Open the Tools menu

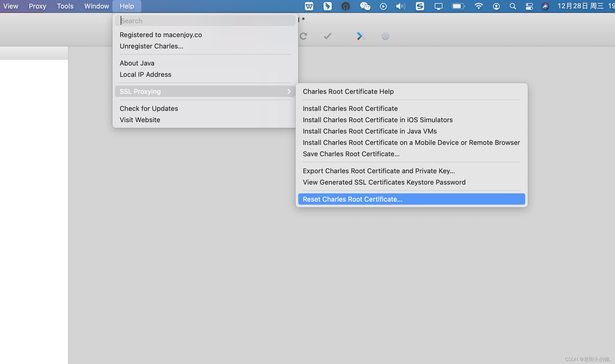65,6
